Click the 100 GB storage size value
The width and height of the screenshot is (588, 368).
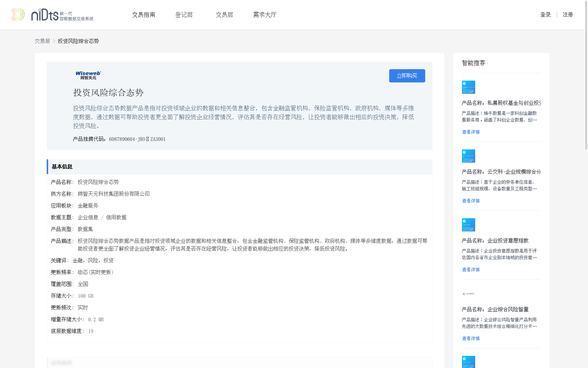[86, 296]
